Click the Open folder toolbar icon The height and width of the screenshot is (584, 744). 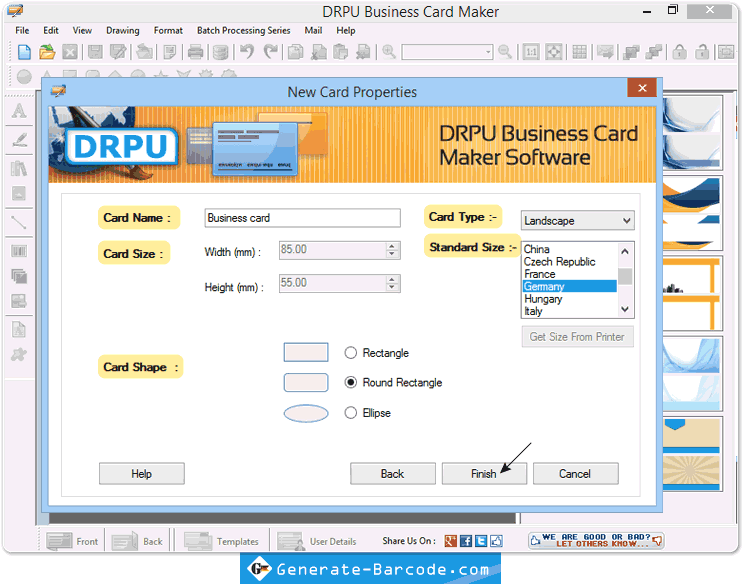47,52
